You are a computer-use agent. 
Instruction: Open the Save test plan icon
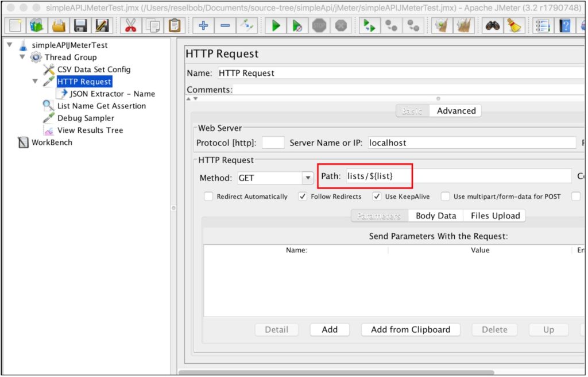[80, 25]
